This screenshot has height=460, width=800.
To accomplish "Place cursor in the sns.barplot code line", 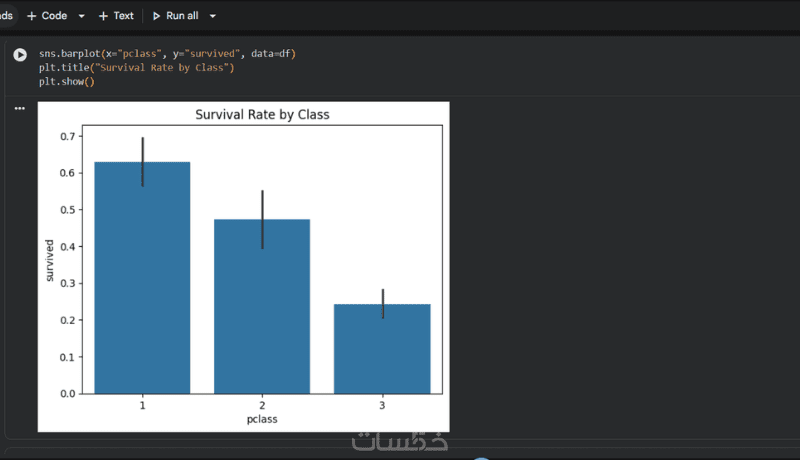I will 160,53.
